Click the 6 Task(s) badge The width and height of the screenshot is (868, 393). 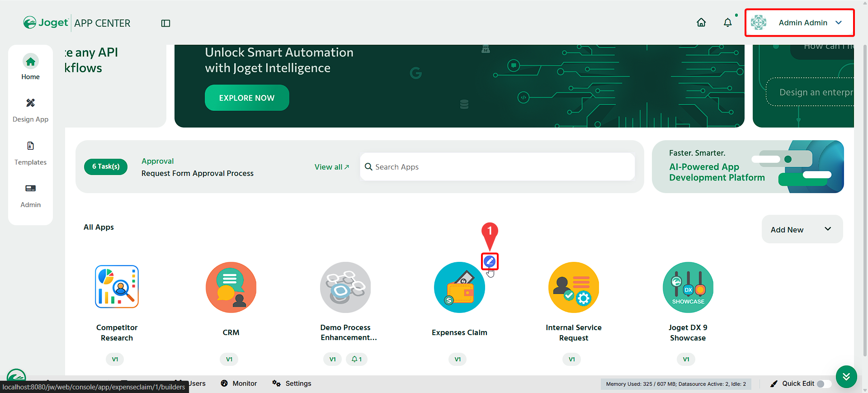coord(106,166)
